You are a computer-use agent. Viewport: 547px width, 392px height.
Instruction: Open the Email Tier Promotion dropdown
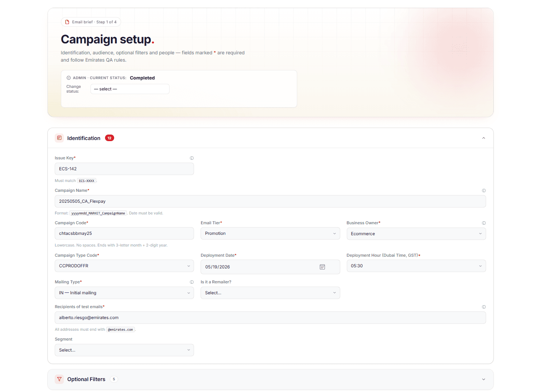coord(270,233)
